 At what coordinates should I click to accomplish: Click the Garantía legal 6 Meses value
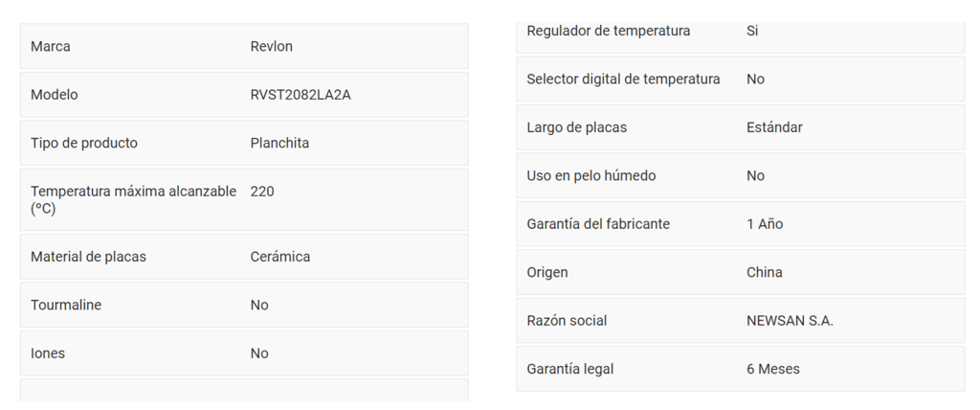pos(773,369)
